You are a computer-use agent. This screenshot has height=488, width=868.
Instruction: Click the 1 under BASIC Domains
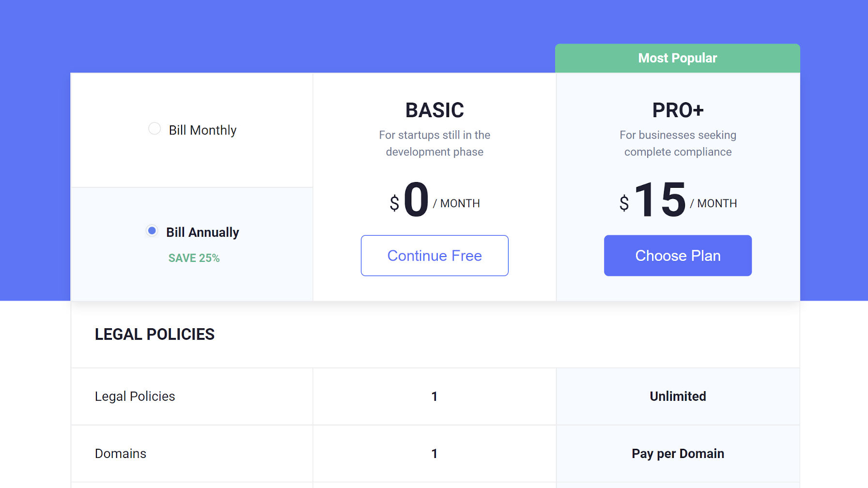click(434, 454)
